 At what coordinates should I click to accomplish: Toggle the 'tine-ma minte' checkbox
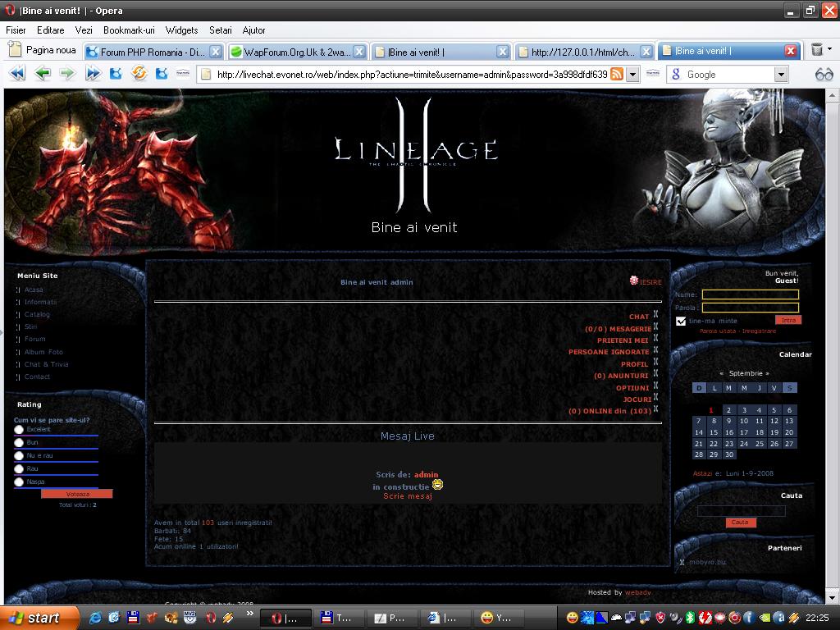[x=681, y=321]
